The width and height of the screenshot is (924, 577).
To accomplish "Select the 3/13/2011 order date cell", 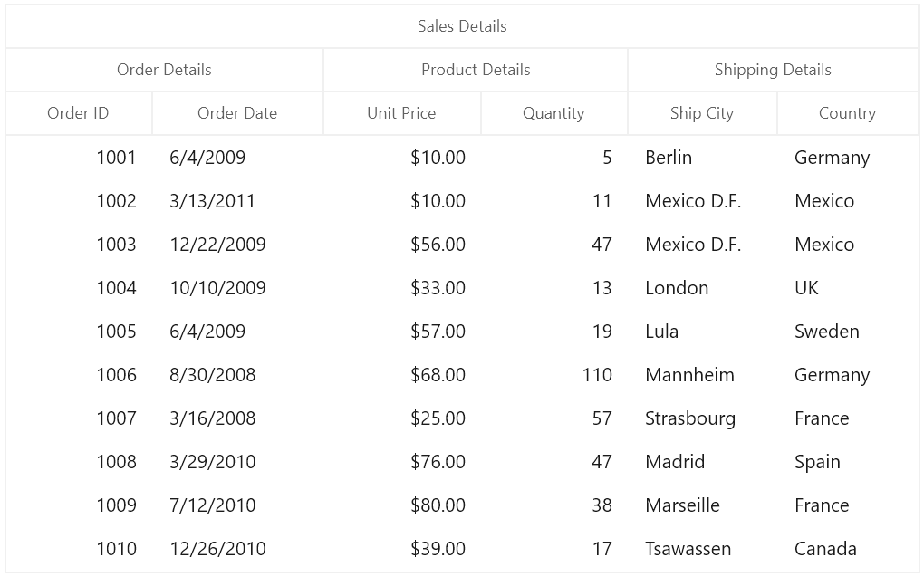I will (237, 201).
